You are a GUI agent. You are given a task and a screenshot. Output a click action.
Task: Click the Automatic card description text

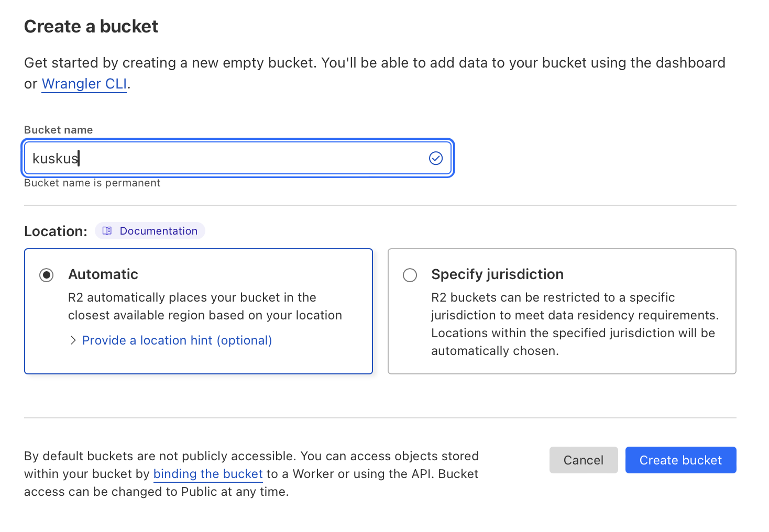pos(205,306)
